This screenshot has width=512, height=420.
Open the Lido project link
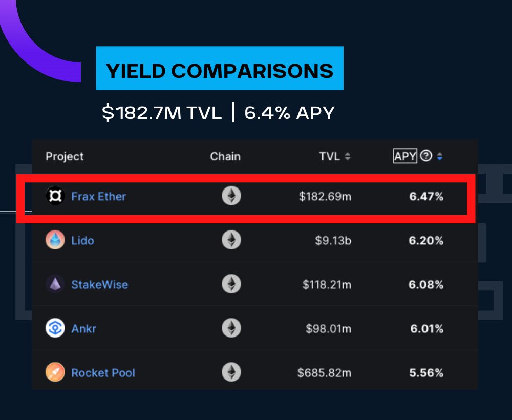pos(82,240)
